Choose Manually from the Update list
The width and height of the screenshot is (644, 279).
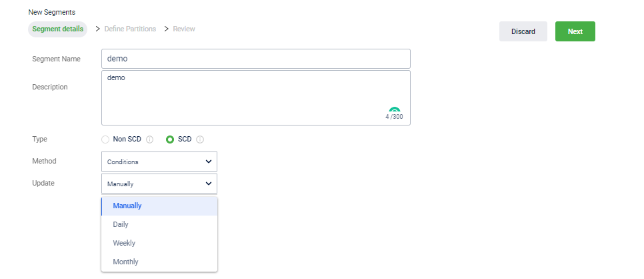tap(159, 206)
